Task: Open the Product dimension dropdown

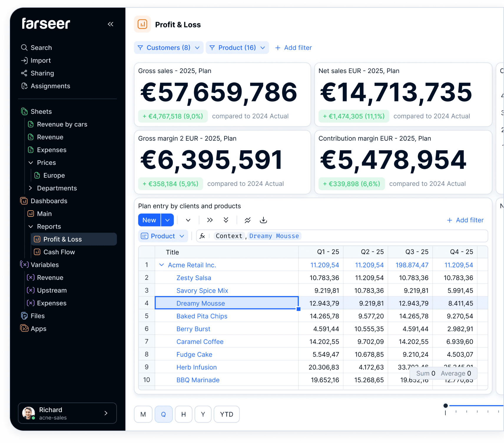Action: coord(163,236)
